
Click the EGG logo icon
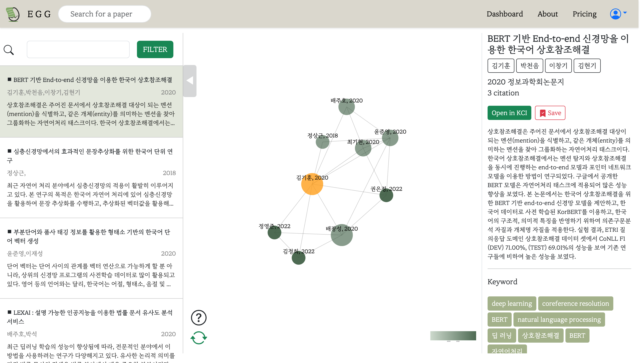coord(13,14)
